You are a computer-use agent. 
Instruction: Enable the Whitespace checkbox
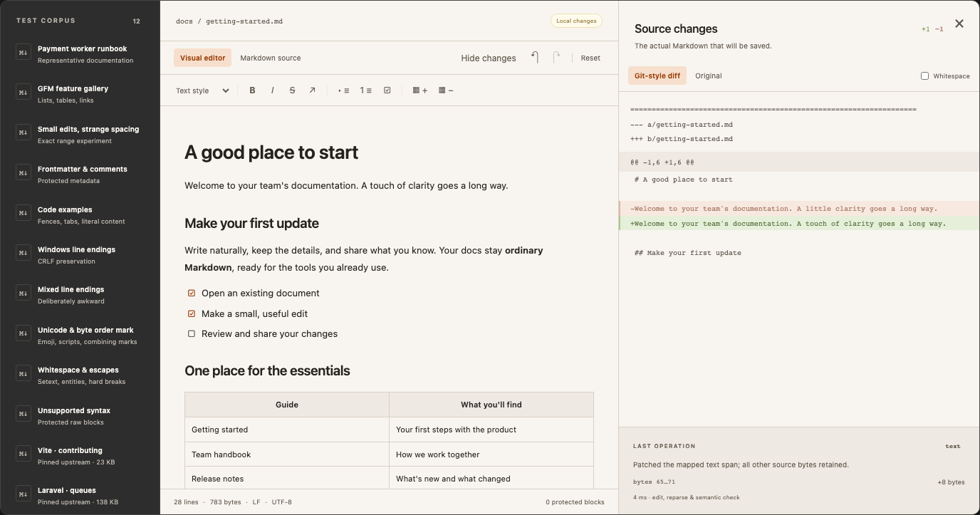[924, 76]
